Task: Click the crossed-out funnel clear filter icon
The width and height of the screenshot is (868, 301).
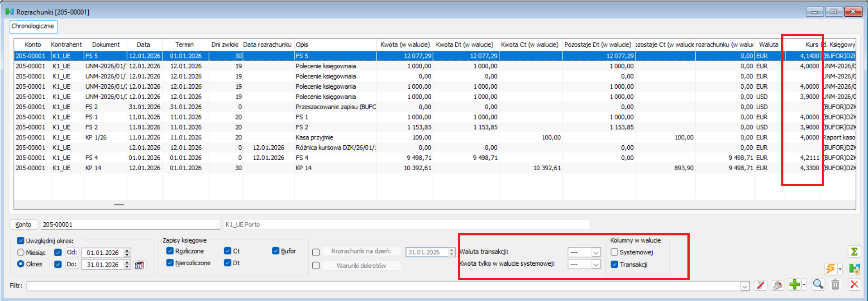Action: pos(760,285)
